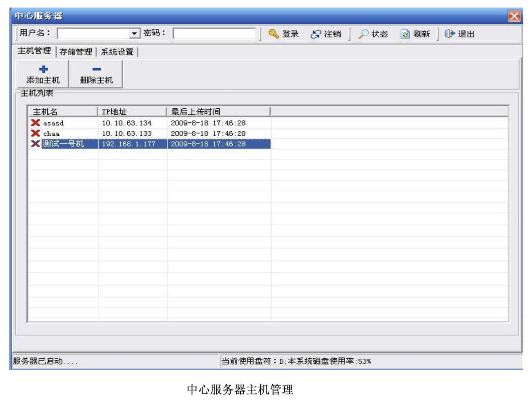
Task: Sort by the 主机名 column header
Action: (63, 112)
